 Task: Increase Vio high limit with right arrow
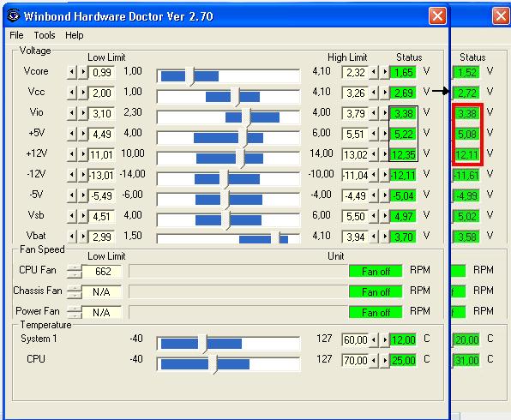[x=385, y=113]
